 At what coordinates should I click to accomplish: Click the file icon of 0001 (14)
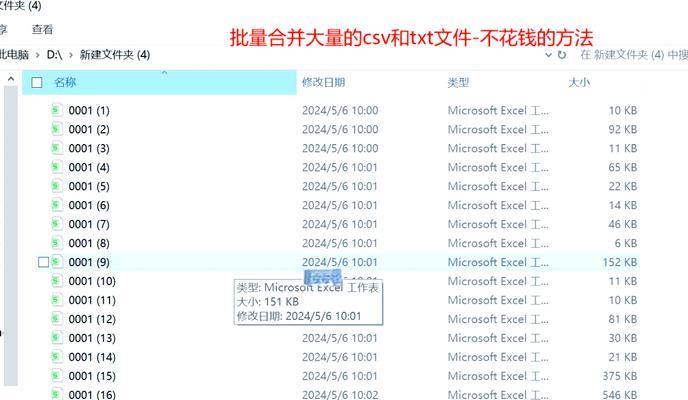[57, 357]
